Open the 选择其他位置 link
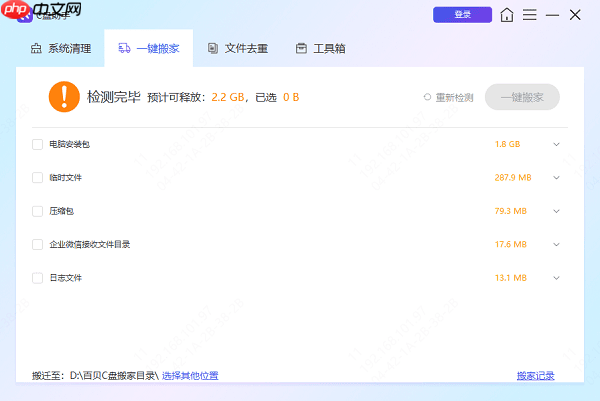 (x=190, y=376)
